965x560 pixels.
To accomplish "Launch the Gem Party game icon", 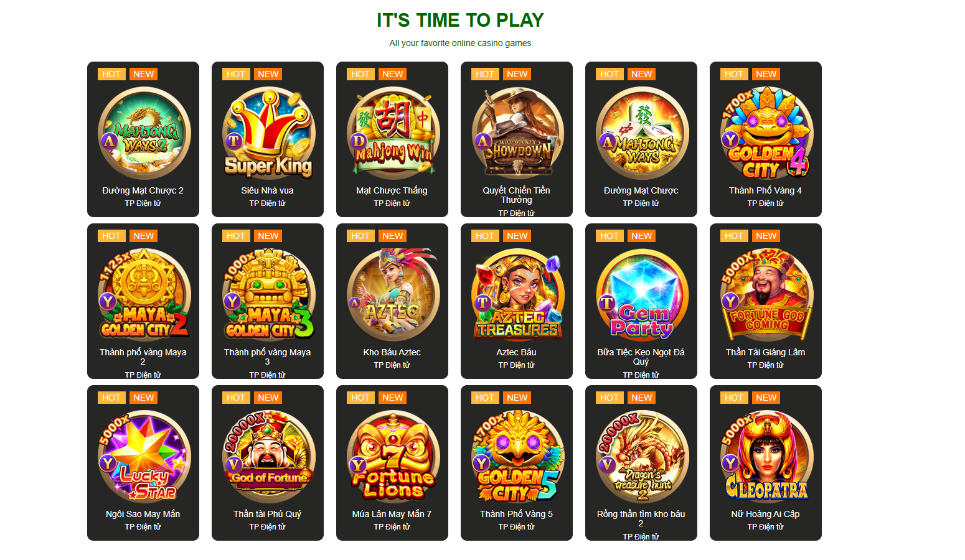I will (642, 295).
